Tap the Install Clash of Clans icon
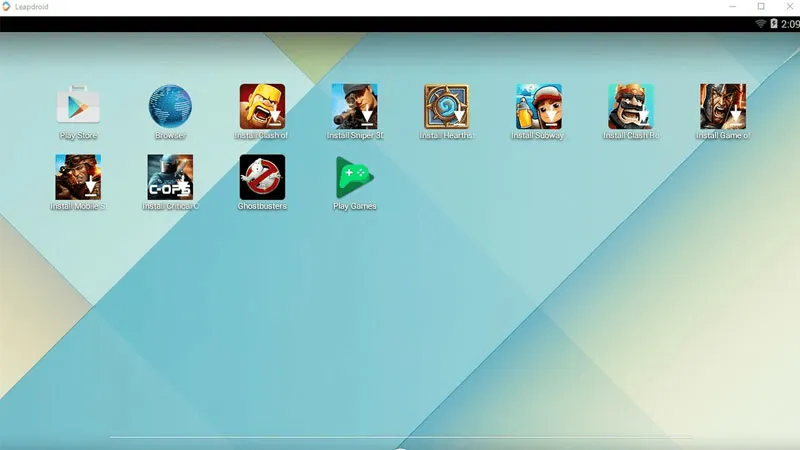The height and width of the screenshot is (450, 800). 262,106
